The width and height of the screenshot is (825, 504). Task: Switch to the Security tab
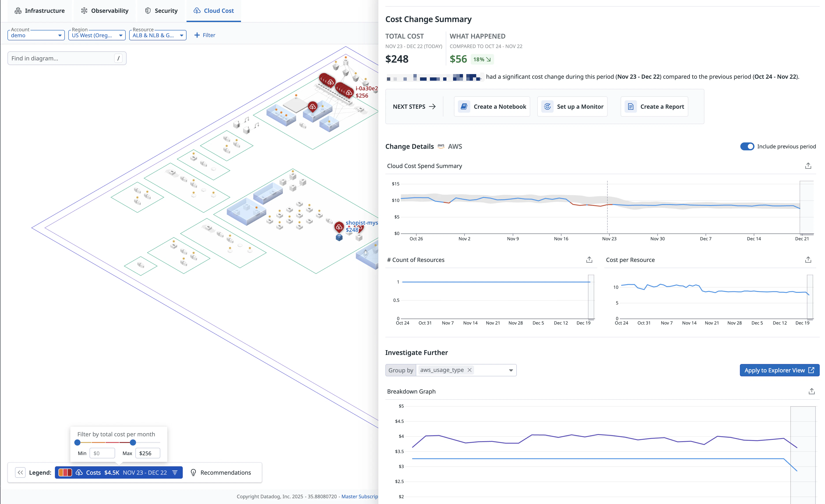pos(161,11)
